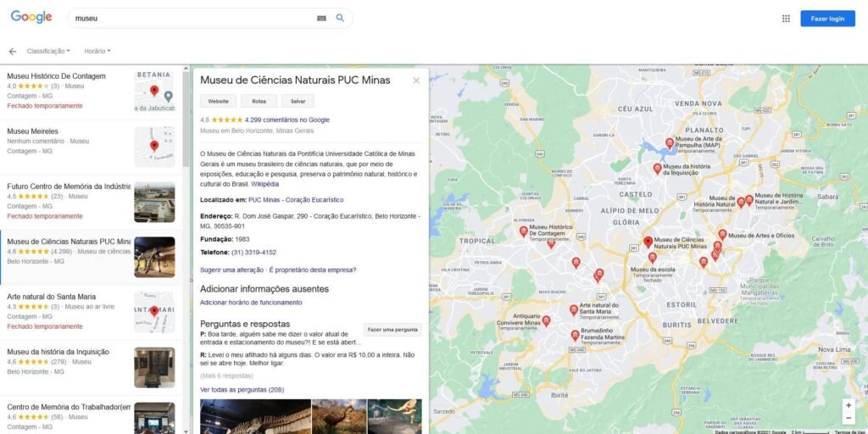This screenshot has width=868, height=434.
Task: Click É proprietário desta empresa? link
Action: point(312,270)
